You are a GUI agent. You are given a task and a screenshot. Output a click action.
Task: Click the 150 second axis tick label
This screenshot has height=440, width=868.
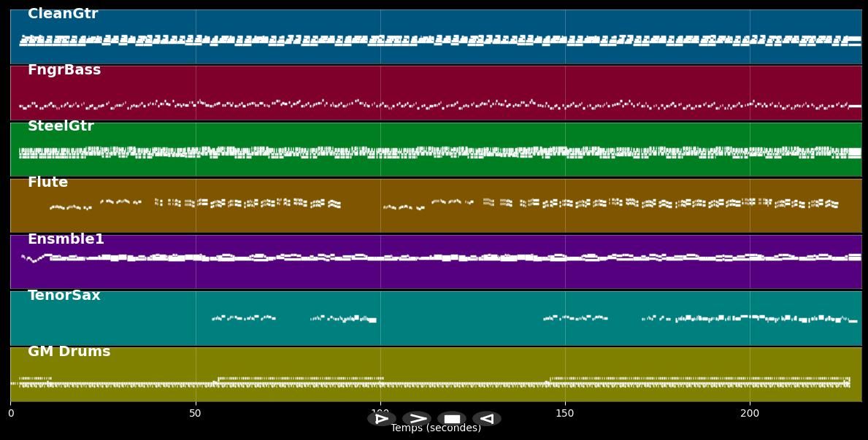tap(565, 414)
